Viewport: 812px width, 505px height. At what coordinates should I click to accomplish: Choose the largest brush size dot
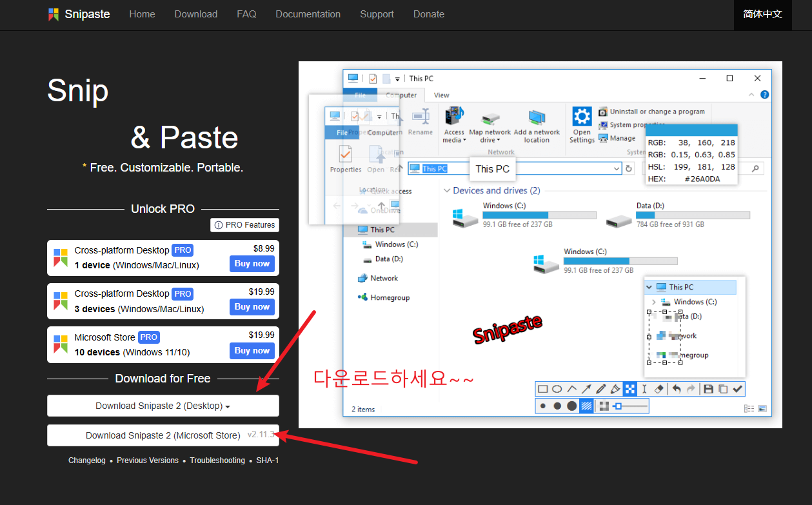572,406
